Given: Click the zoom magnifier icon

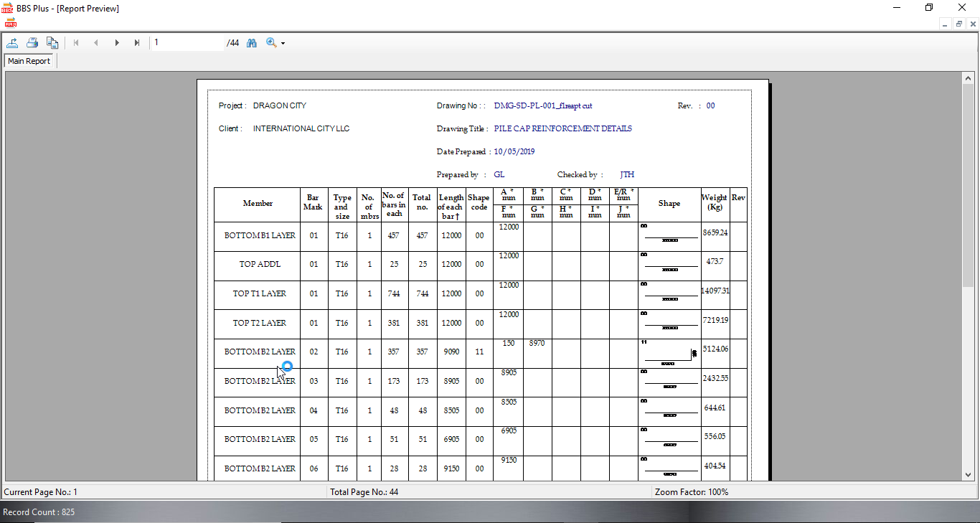Looking at the screenshot, I should pos(271,43).
